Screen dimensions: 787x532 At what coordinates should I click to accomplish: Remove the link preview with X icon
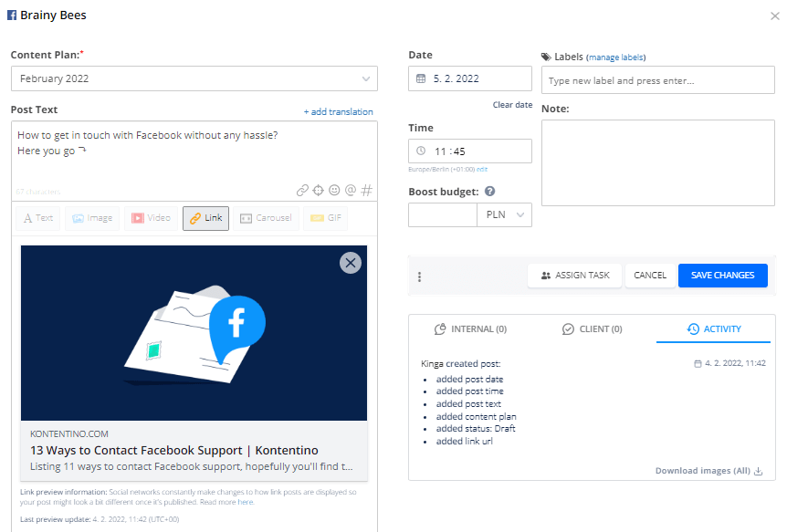pyautogui.click(x=351, y=263)
